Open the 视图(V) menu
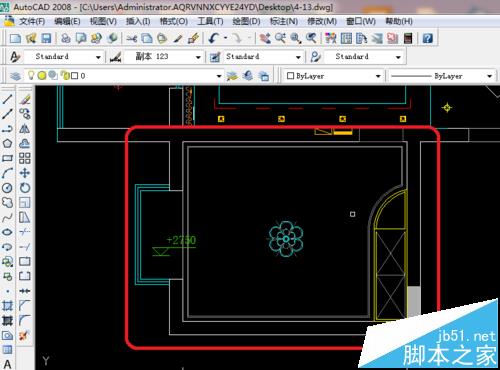500x370 pixels. [103, 21]
